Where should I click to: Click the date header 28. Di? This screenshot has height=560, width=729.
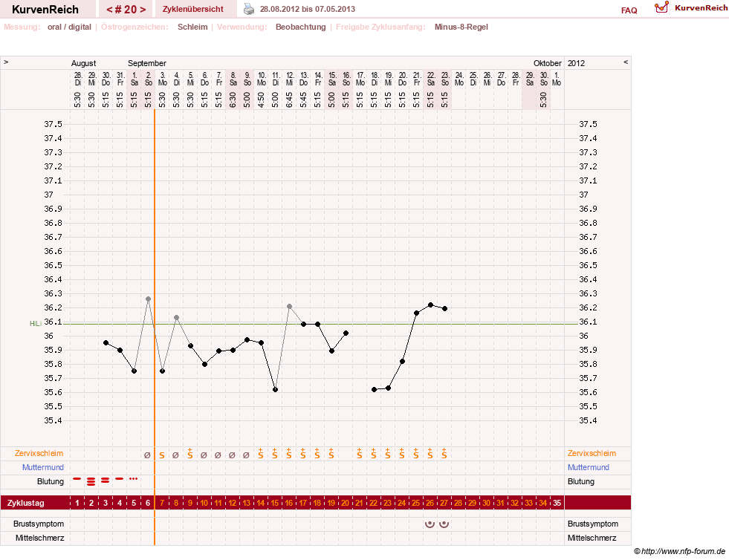coord(77,79)
